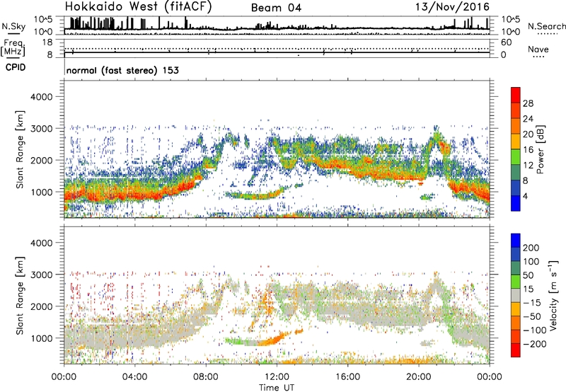Click the orange velocity streak near 12:00
Image resolution: width=566 pixels, height=392 pixels.
275,340
